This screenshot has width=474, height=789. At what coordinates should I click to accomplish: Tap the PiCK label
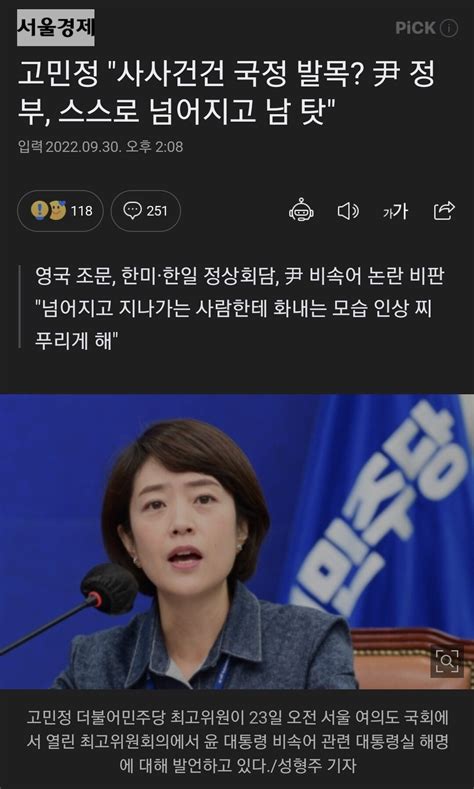tap(417, 28)
